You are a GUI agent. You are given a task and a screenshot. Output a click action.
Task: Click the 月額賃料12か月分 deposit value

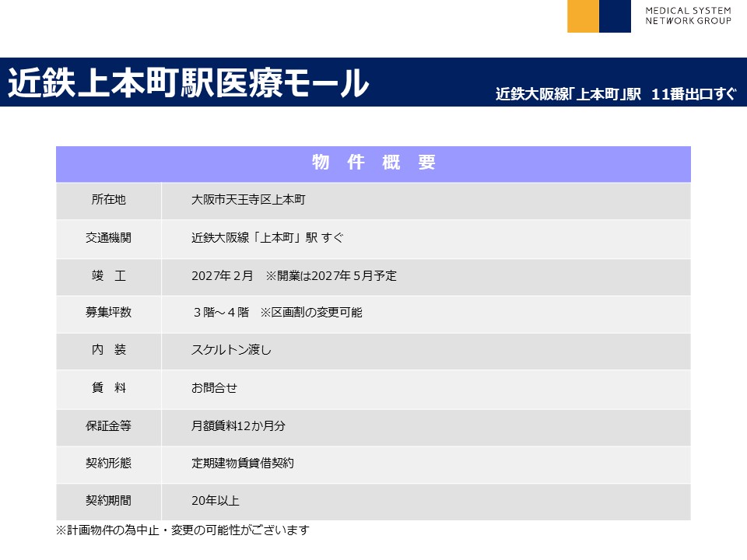click(x=239, y=426)
